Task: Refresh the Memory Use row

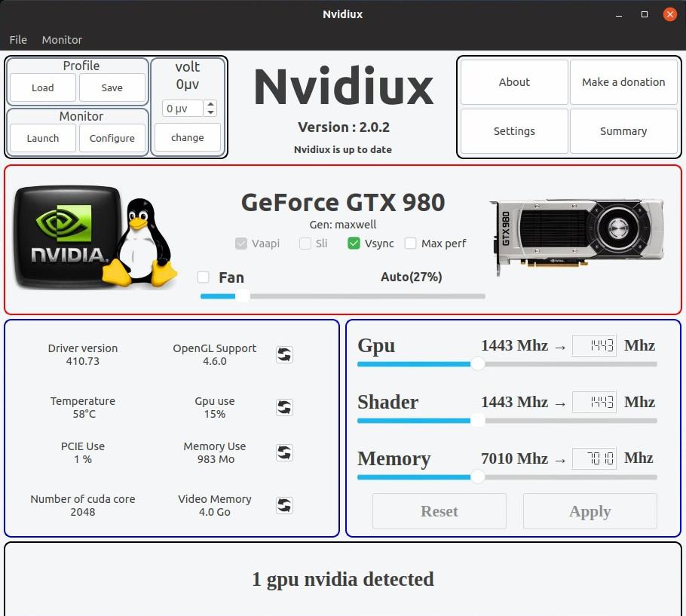Action: tap(284, 452)
